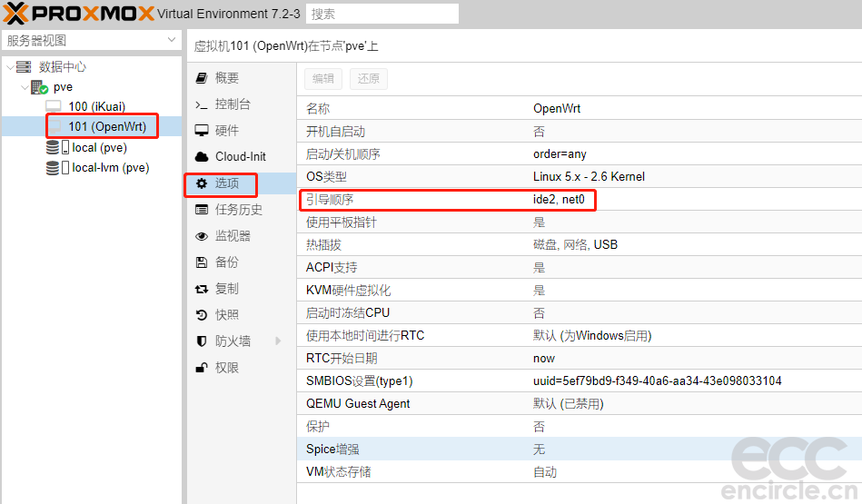Click the local-lvm (pve) storage icon
The image size is (862, 504).
pyautogui.click(x=54, y=168)
